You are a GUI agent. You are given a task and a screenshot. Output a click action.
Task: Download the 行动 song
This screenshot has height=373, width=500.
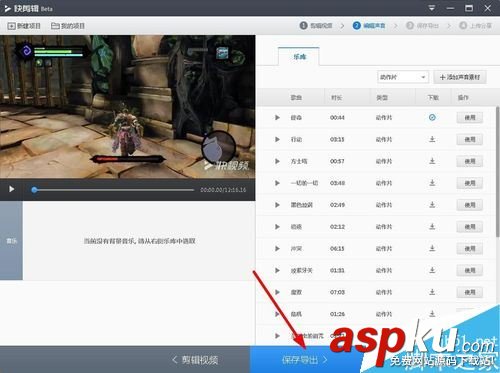[432, 139]
